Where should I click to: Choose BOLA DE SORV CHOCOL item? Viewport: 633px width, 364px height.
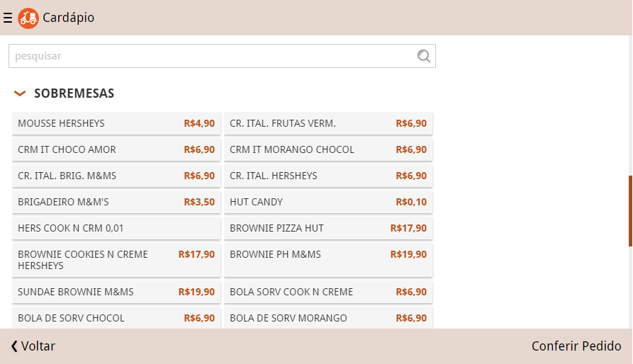point(116,318)
